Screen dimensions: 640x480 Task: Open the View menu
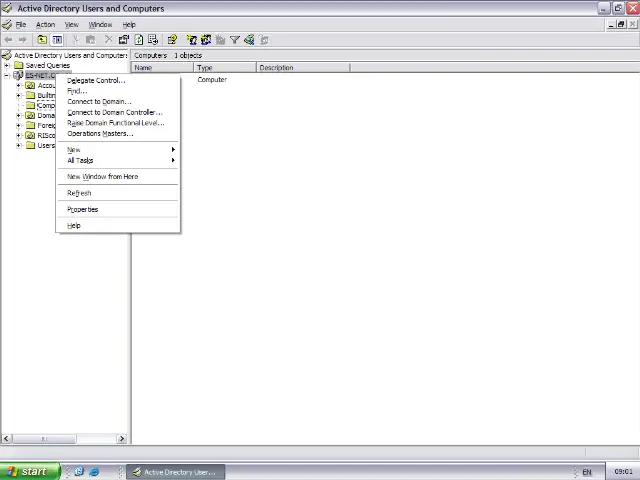tap(71, 24)
